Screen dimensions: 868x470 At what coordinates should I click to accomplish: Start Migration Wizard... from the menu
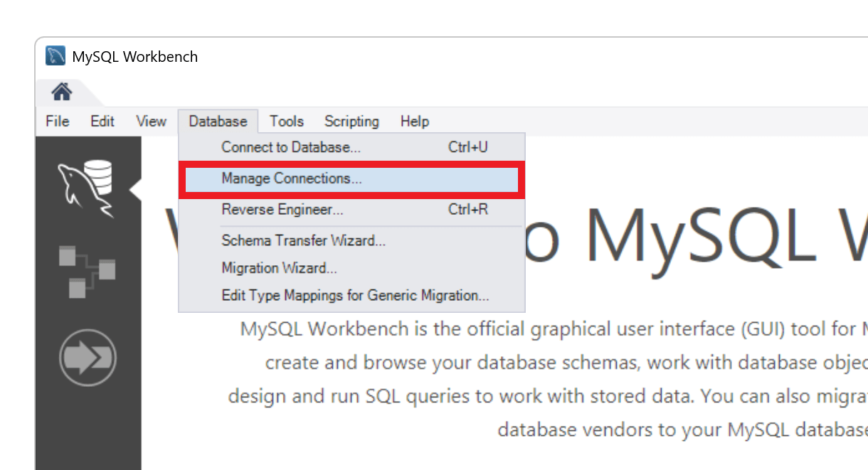click(x=351, y=268)
